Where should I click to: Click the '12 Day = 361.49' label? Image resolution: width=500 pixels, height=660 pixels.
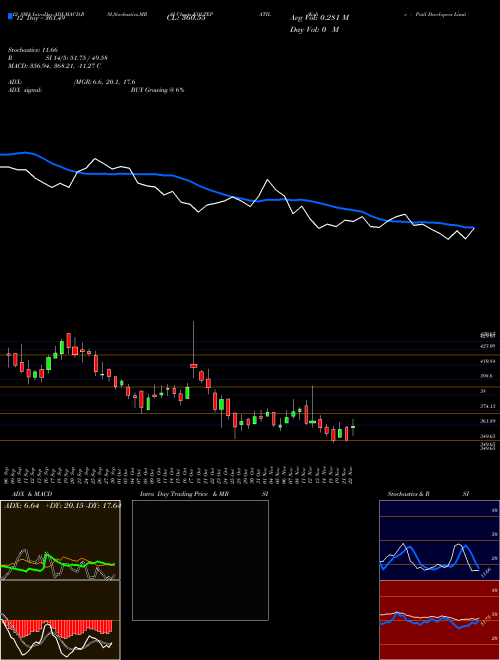tap(39, 18)
